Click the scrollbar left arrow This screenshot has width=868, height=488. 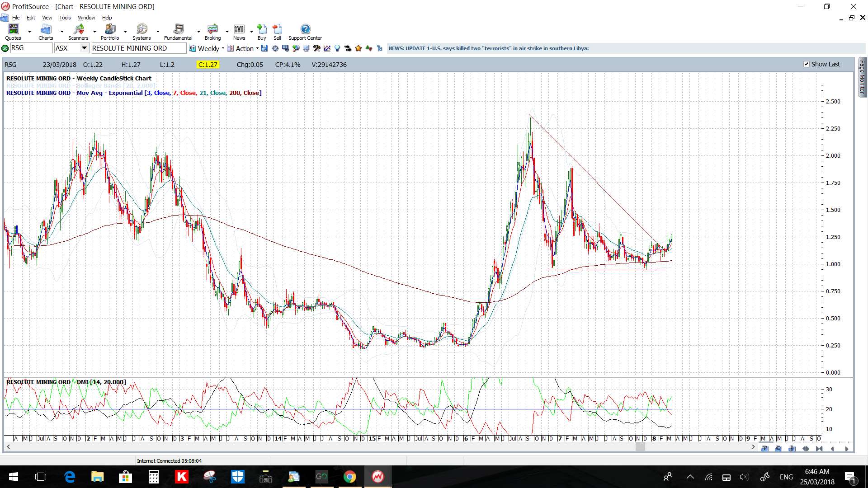coord(8,447)
